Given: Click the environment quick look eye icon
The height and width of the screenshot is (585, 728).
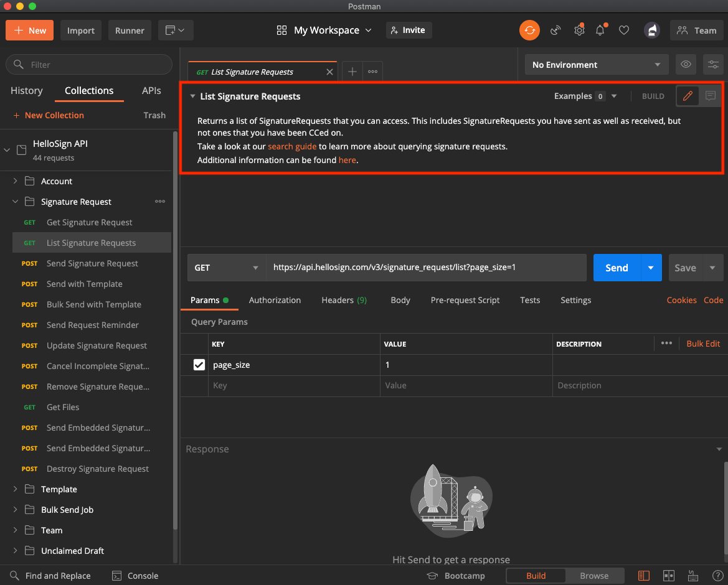Looking at the screenshot, I should 686,64.
